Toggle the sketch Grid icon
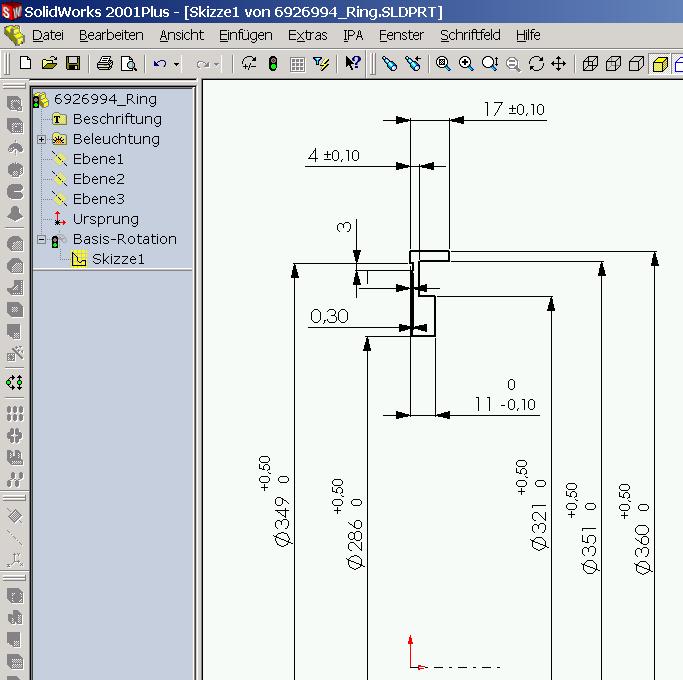 pos(297,64)
